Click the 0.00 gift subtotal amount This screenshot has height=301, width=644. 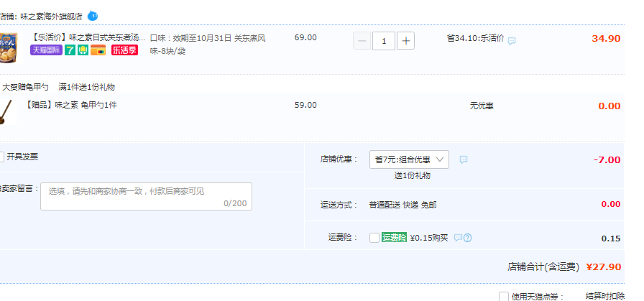[609, 106]
